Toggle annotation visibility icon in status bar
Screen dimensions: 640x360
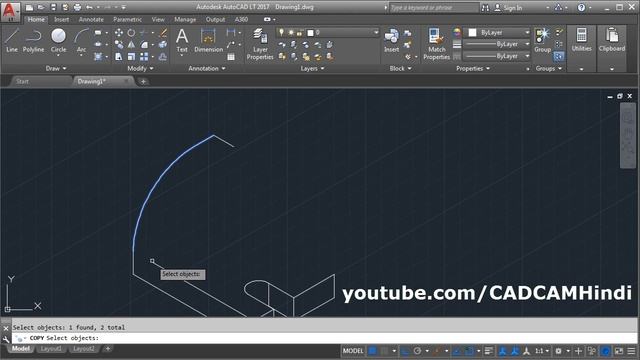(503, 351)
